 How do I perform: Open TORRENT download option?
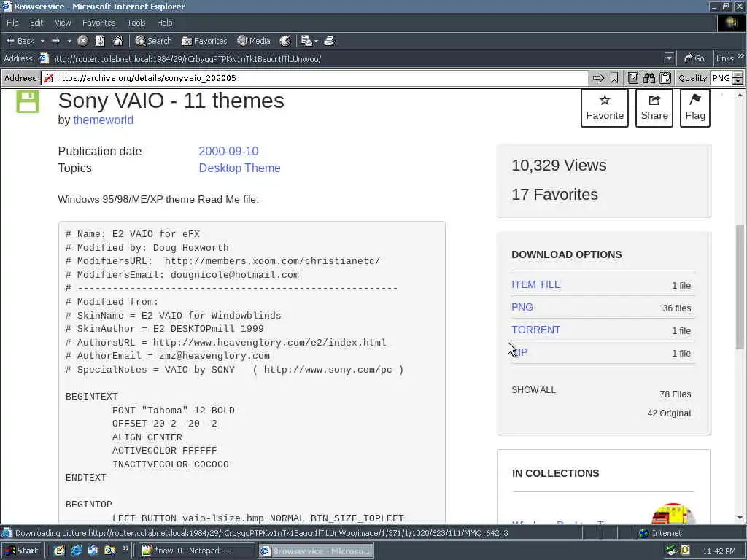[536, 330]
